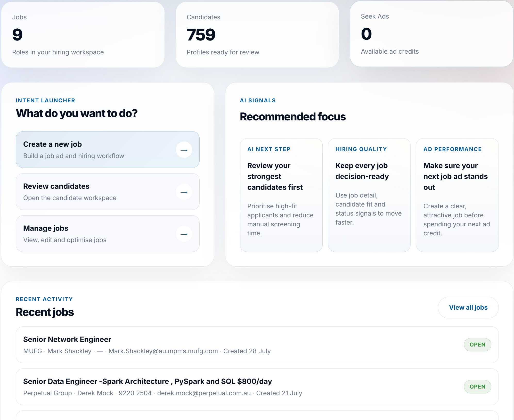Image resolution: width=514 pixels, height=420 pixels.
Task: Open the Ad Performance recommendation card
Action: [x=457, y=195]
